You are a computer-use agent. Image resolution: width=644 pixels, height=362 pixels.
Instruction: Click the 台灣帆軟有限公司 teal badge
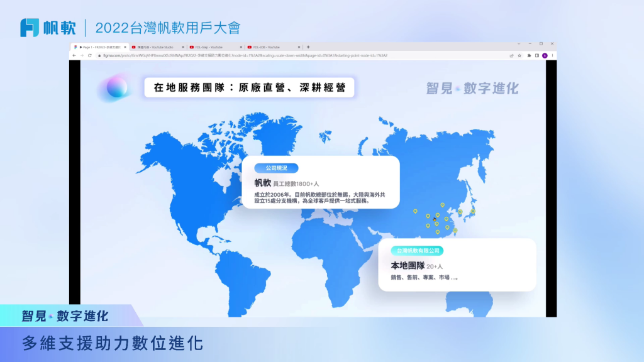pyautogui.click(x=418, y=250)
